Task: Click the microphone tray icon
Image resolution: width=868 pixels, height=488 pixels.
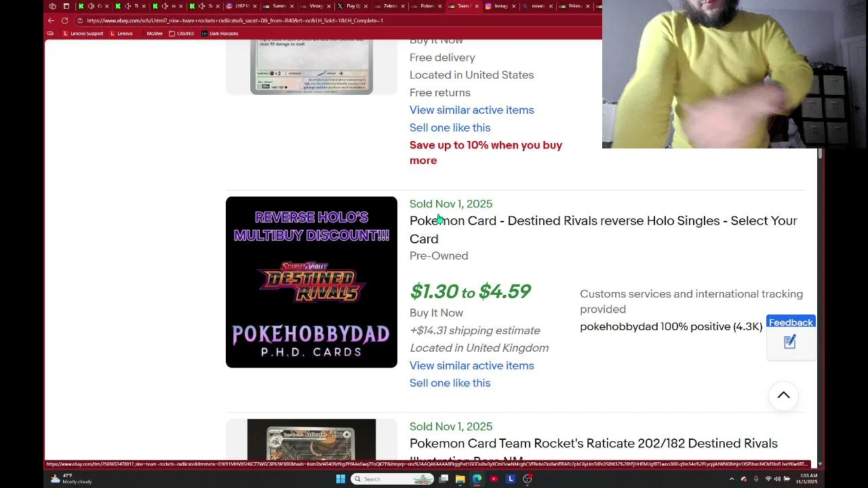Action: pyautogui.click(x=755, y=479)
